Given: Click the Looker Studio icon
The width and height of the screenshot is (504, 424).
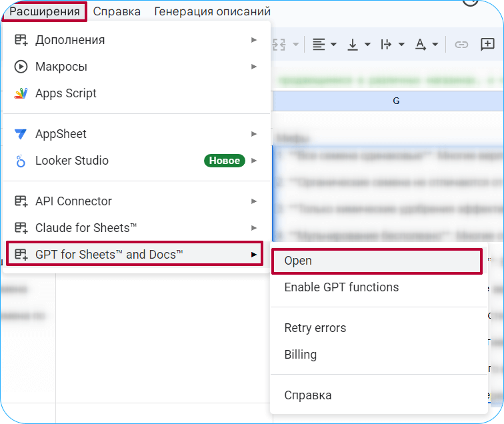Looking at the screenshot, I should point(21,161).
